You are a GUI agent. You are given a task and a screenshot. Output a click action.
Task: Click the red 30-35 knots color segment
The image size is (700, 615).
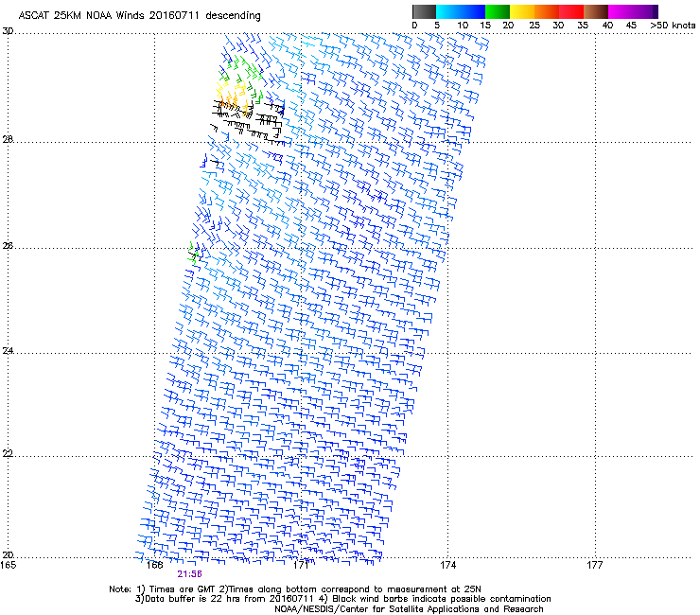(571, 11)
